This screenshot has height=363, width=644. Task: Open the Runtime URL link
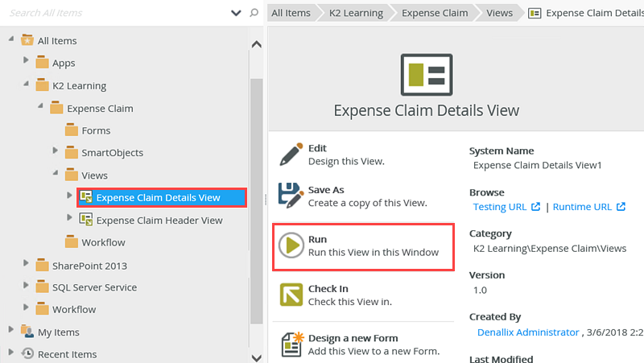(582, 207)
